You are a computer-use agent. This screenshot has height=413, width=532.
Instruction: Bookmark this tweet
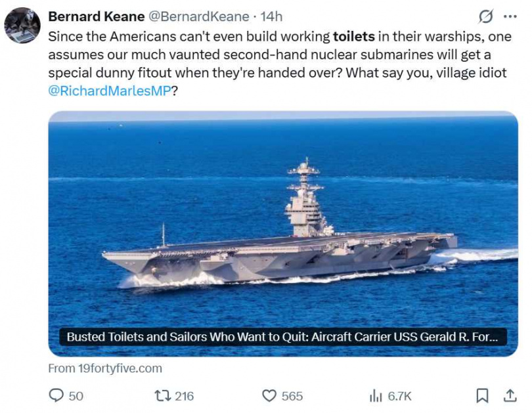point(483,396)
